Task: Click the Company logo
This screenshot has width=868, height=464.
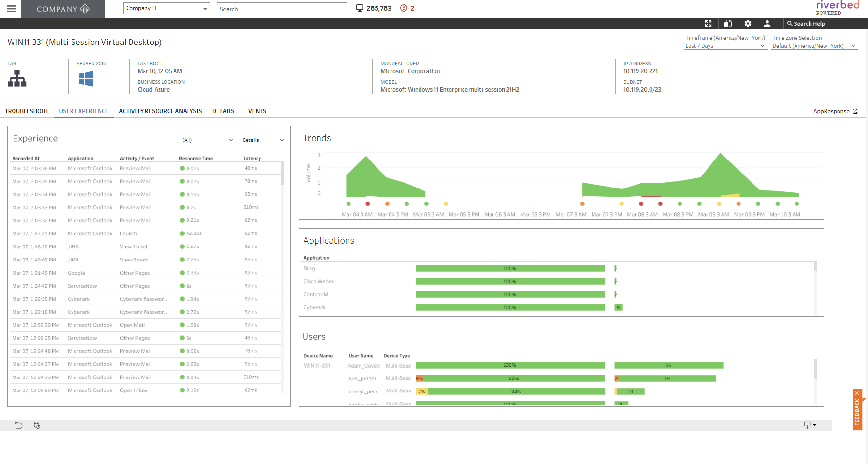Action: [63, 9]
